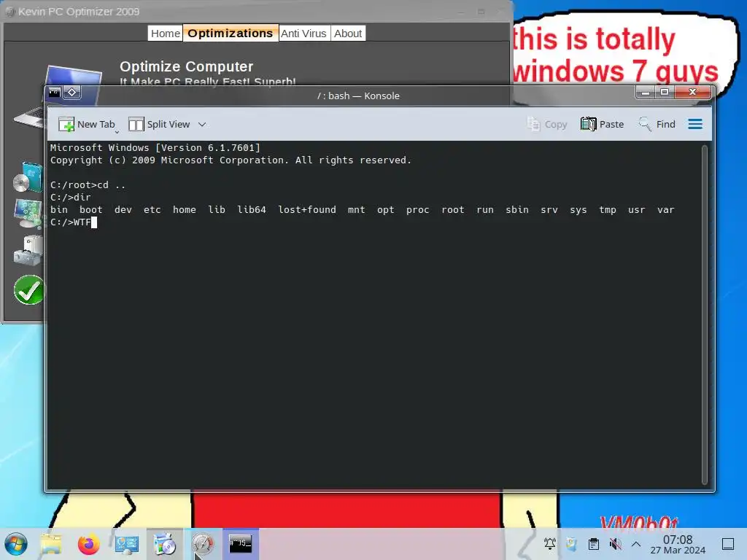Click the software disc installer taskbar icon
The height and width of the screenshot is (560, 747).
pyautogui.click(x=164, y=544)
